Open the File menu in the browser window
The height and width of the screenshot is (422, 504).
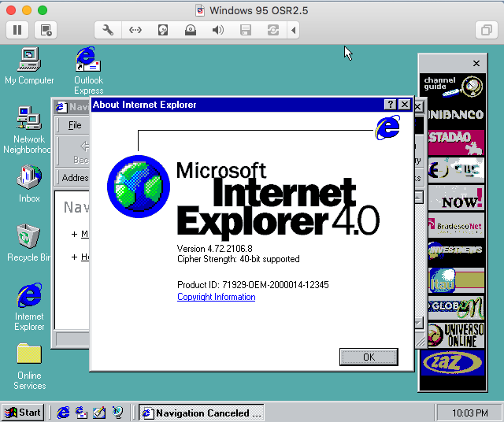pyautogui.click(x=75, y=125)
